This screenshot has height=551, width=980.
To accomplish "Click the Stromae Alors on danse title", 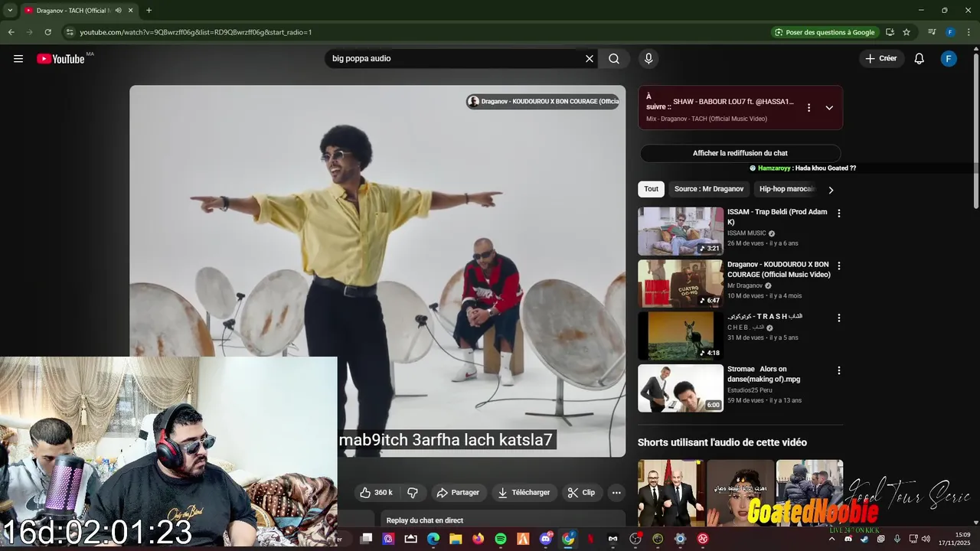I will 764,374.
